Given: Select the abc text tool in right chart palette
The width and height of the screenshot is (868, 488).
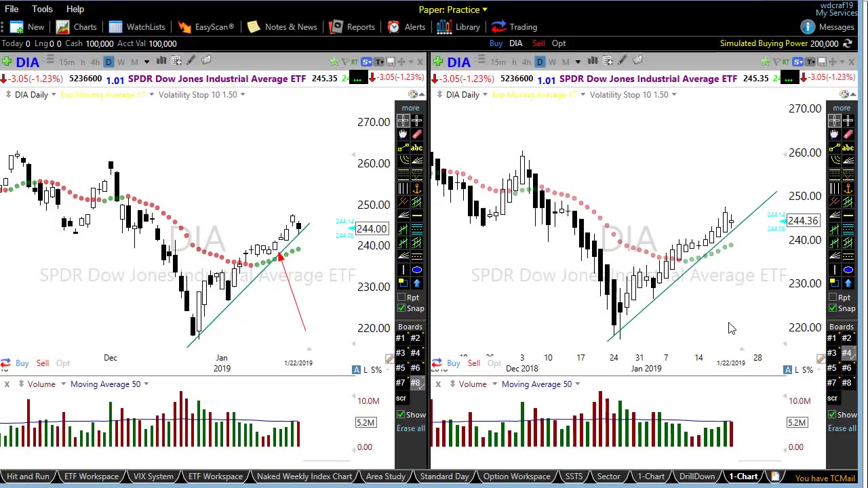Looking at the screenshot, I should (848, 148).
